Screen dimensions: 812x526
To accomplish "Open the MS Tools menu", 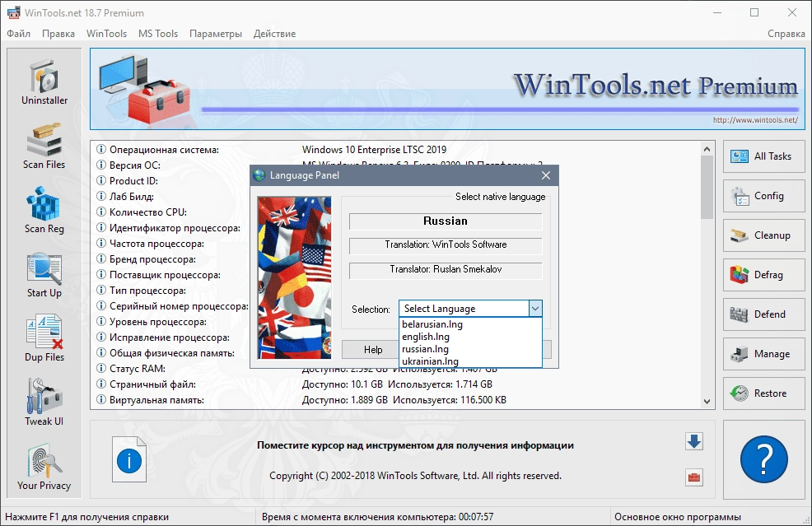I will pyautogui.click(x=158, y=34).
